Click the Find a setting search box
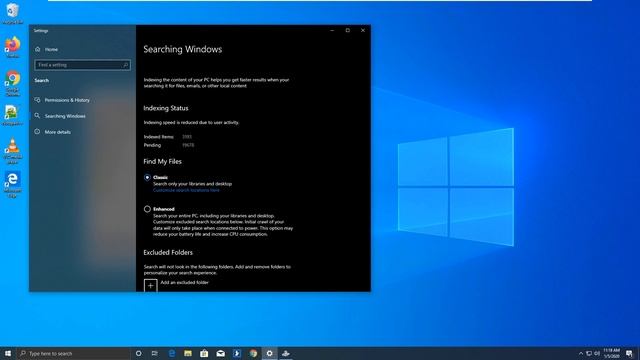Image resolution: width=640 pixels, height=360 pixels. pos(82,65)
